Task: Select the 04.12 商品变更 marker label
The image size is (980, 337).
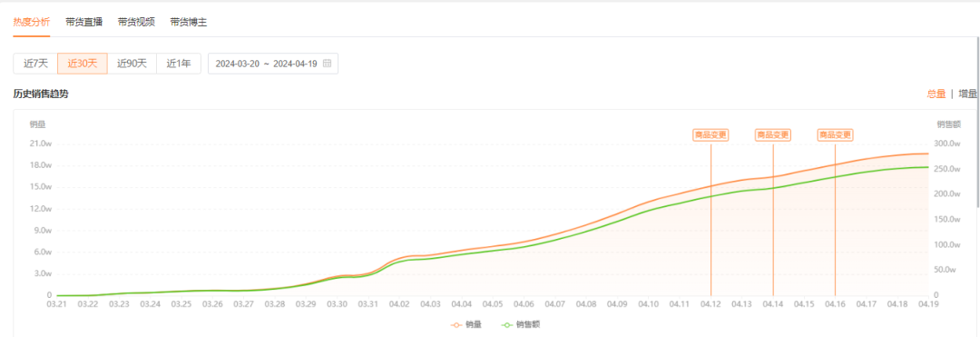Action: tap(710, 134)
